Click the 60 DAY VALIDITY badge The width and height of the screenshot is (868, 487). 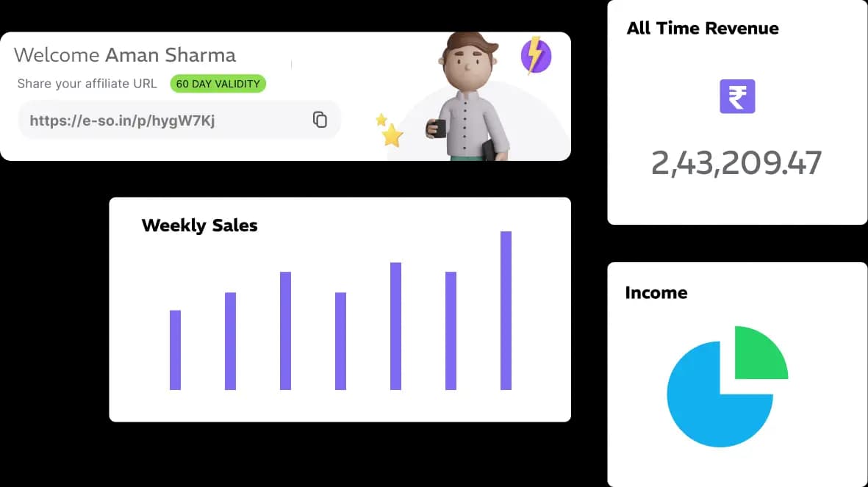point(218,84)
